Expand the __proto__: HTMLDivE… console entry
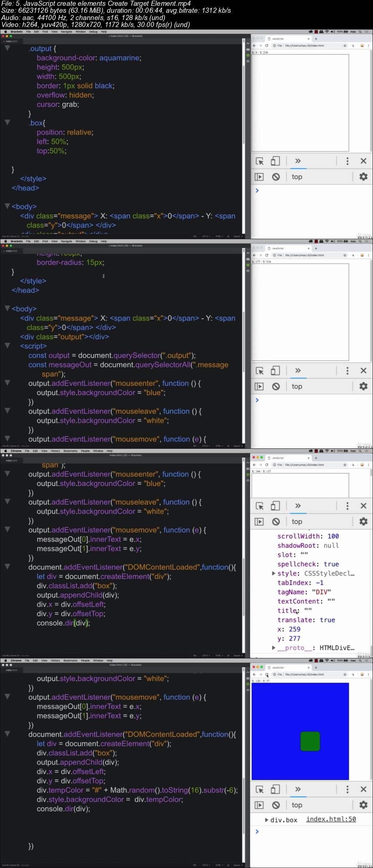The width and height of the screenshot is (373, 868). pos(274,648)
